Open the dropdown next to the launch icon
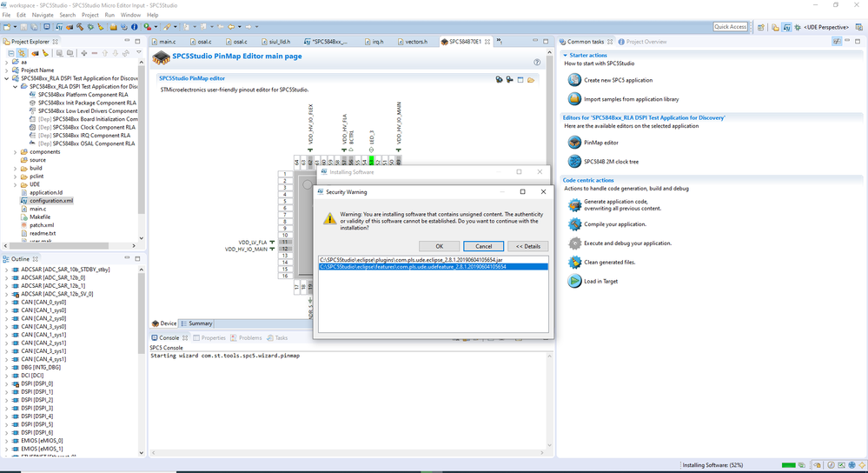 156,27
